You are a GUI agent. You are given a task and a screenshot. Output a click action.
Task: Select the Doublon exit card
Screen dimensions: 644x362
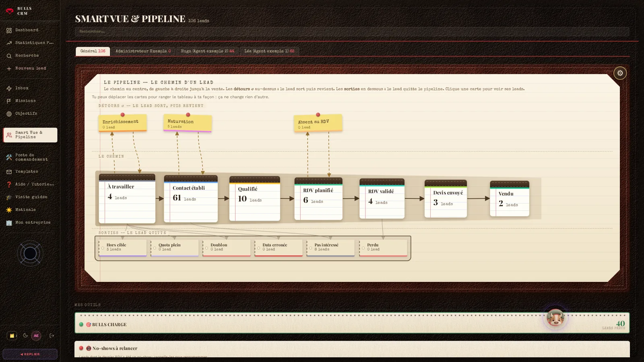[x=227, y=248]
